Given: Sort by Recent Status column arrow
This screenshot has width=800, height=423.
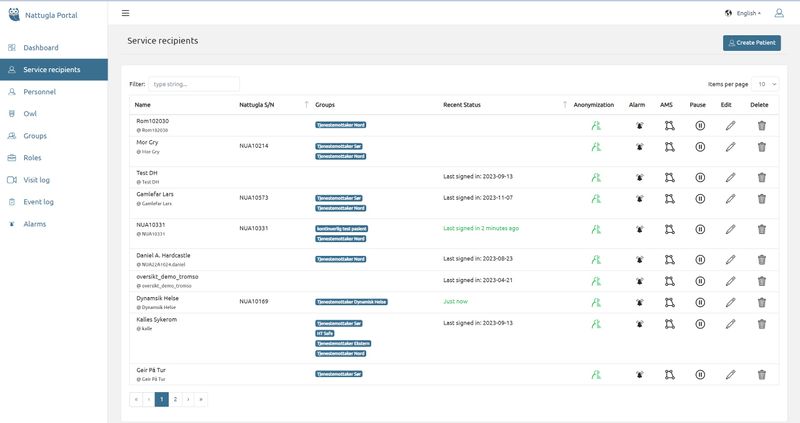Looking at the screenshot, I should [x=565, y=104].
